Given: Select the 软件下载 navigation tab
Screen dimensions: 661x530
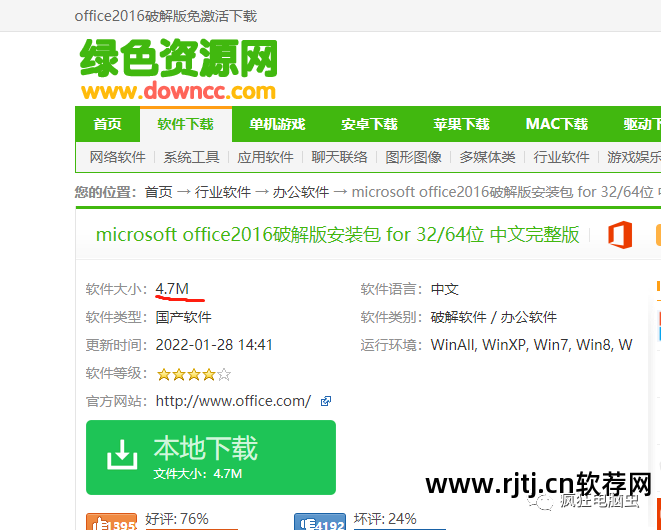Looking at the screenshot, I should click(185, 124).
